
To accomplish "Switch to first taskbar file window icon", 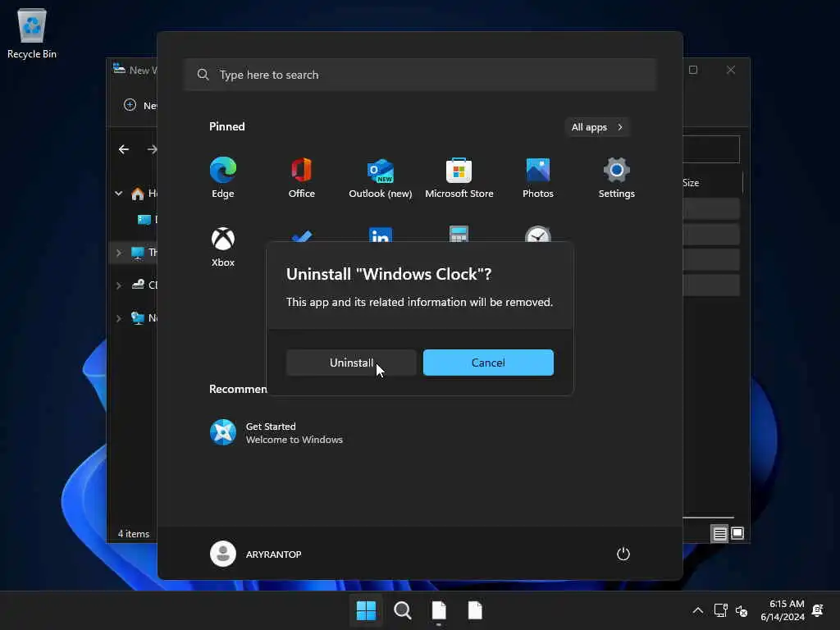I will 439,610.
